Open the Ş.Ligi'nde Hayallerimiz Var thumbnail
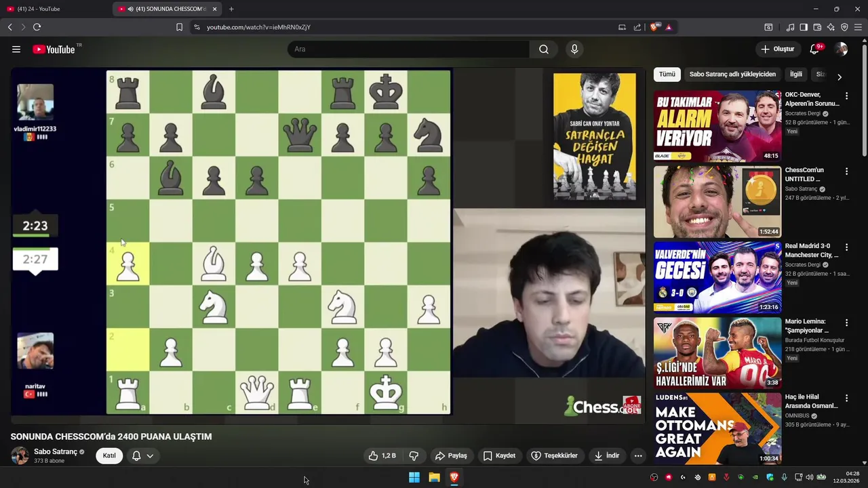 [717, 353]
